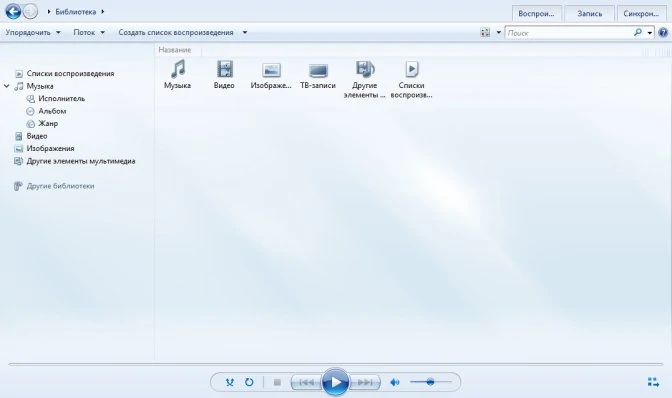Select Видео in the sidebar
This screenshot has height=398, width=672.
(31, 136)
